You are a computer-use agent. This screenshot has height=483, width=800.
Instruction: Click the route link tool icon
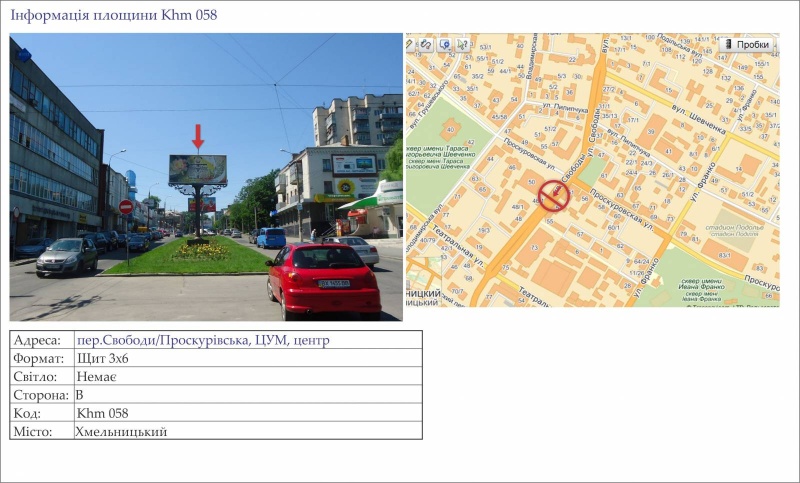coord(426,45)
